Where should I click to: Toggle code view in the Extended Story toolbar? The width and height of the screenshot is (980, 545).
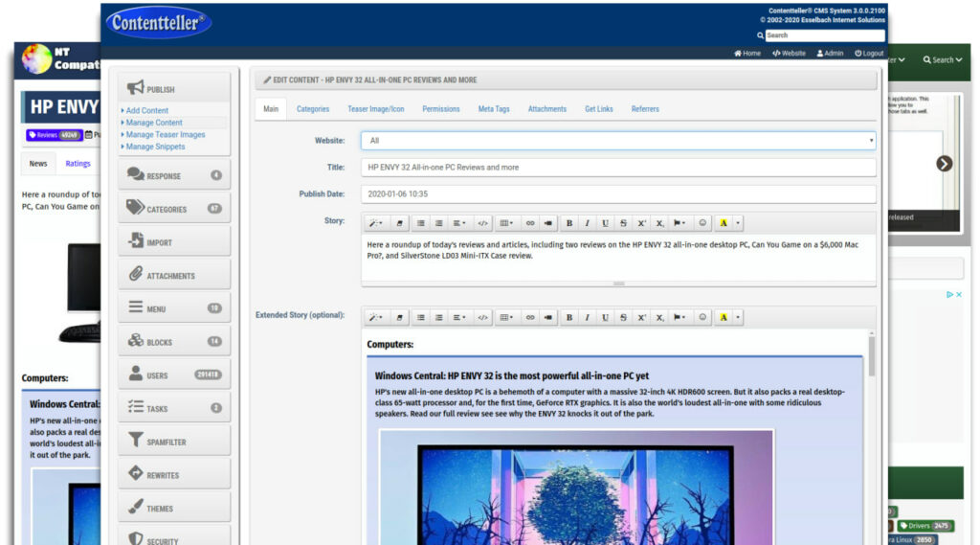(x=482, y=317)
